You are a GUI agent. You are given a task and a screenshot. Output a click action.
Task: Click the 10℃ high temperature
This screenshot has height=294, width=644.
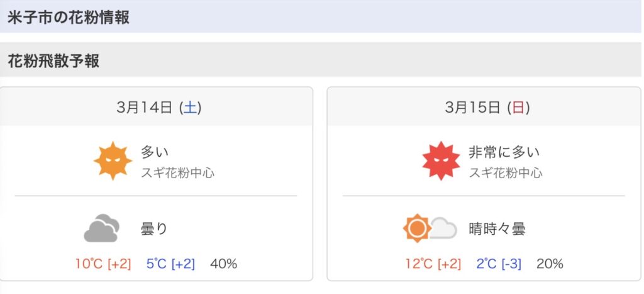[x=88, y=264]
